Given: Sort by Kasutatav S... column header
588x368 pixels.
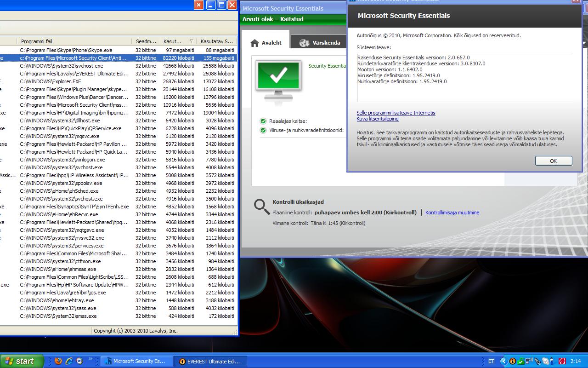Looking at the screenshot, I should 217,41.
